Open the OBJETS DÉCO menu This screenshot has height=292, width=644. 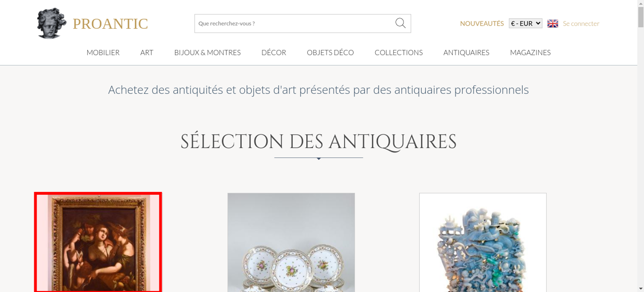tap(330, 52)
